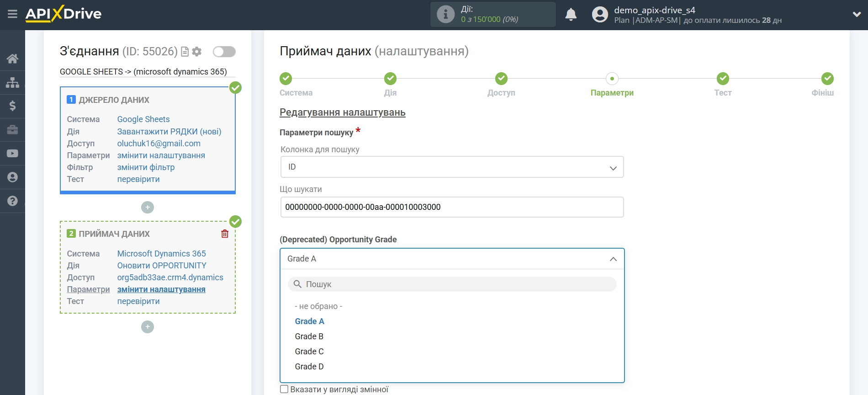
Task: Open the connections sitemap sidebar icon
Action: coord(12,82)
